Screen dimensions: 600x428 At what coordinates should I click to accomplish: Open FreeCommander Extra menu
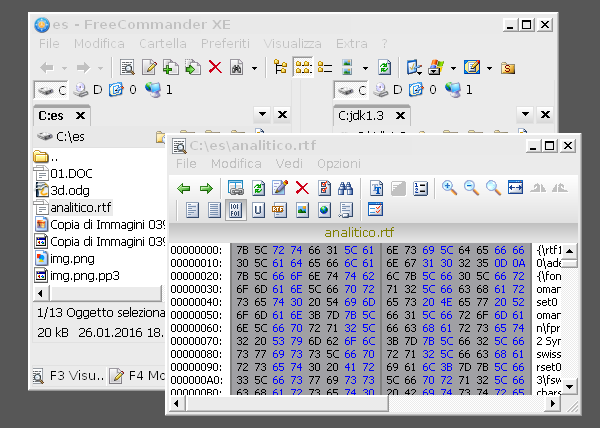point(352,44)
